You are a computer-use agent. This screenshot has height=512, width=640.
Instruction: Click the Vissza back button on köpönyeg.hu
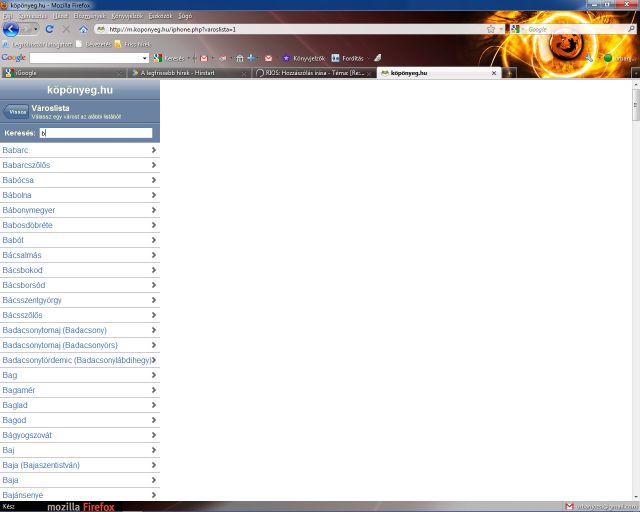(x=16, y=111)
